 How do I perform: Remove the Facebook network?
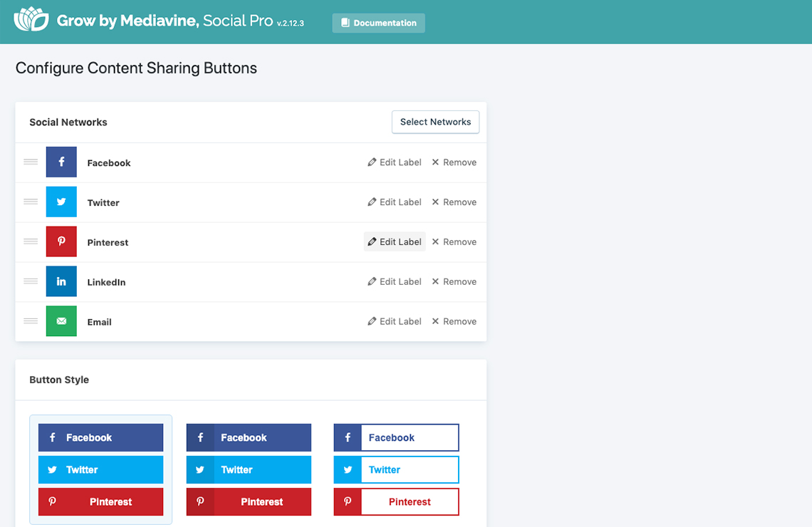(x=454, y=162)
